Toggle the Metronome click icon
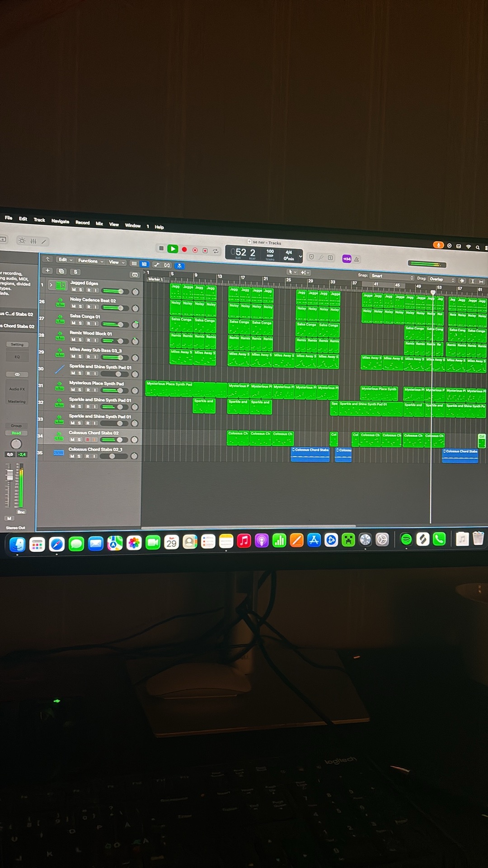The width and height of the screenshot is (488, 868). click(x=357, y=259)
